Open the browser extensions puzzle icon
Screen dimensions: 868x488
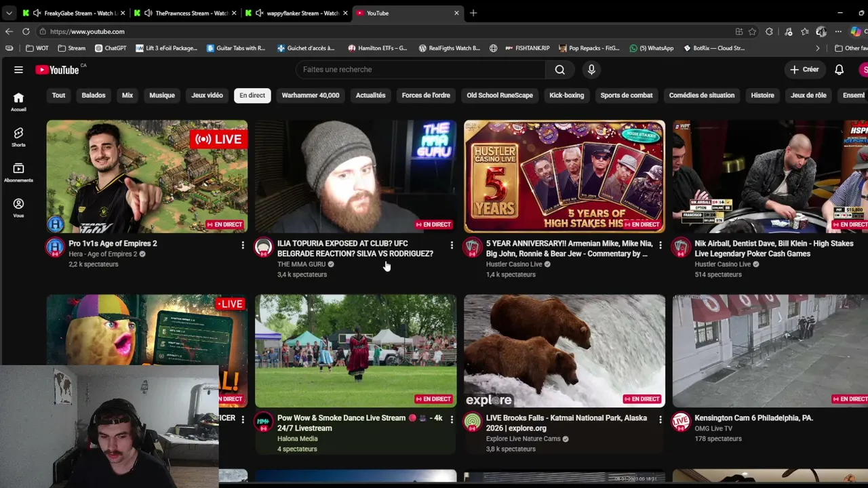[769, 31]
